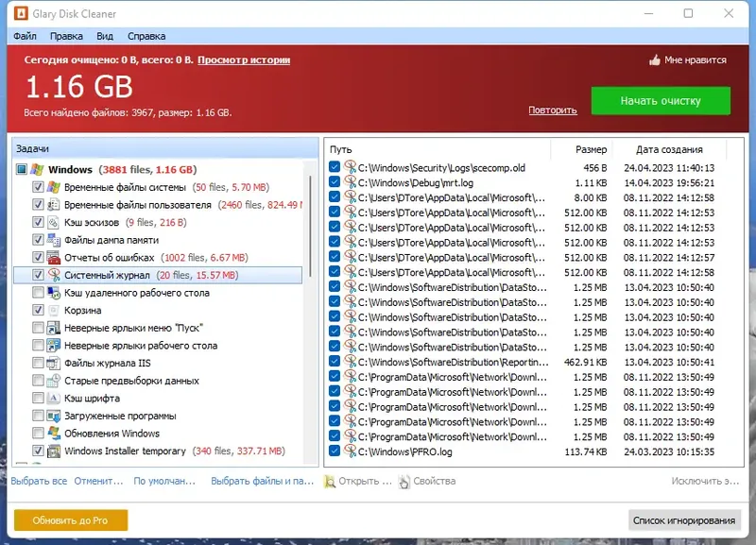
Task: Open the 'Вид' menu
Action: [x=105, y=36]
